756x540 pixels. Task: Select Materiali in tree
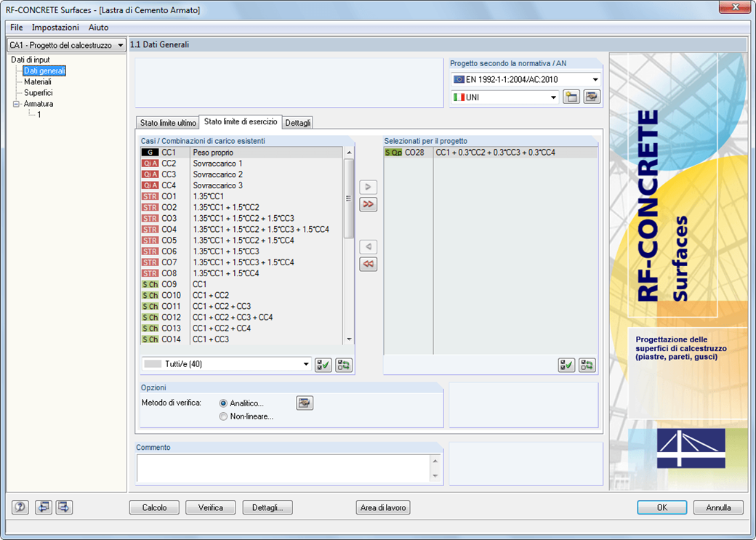pos(38,82)
